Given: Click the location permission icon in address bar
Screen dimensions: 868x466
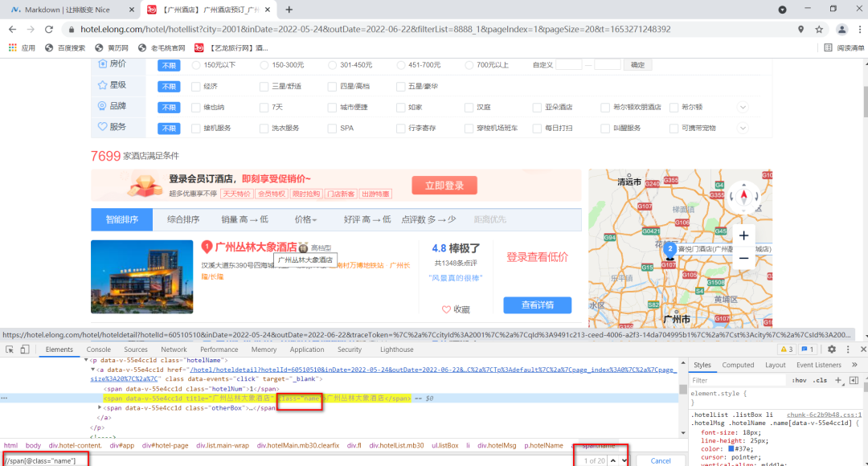Looking at the screenshot, I should 800,30.
